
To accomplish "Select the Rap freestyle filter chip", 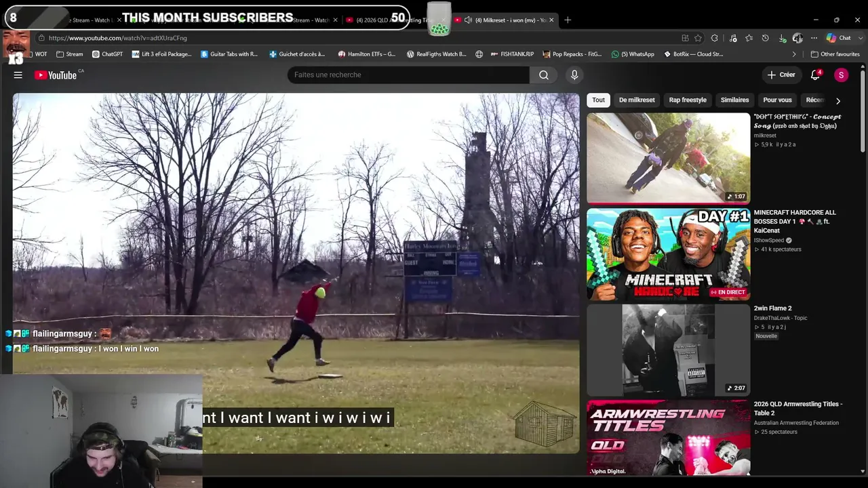I will (x=688, y=100).
